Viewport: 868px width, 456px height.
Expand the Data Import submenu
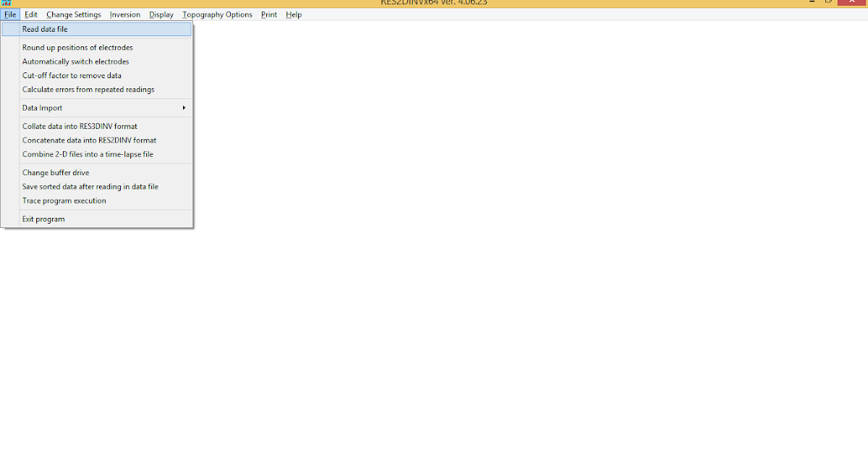point(97,108)
